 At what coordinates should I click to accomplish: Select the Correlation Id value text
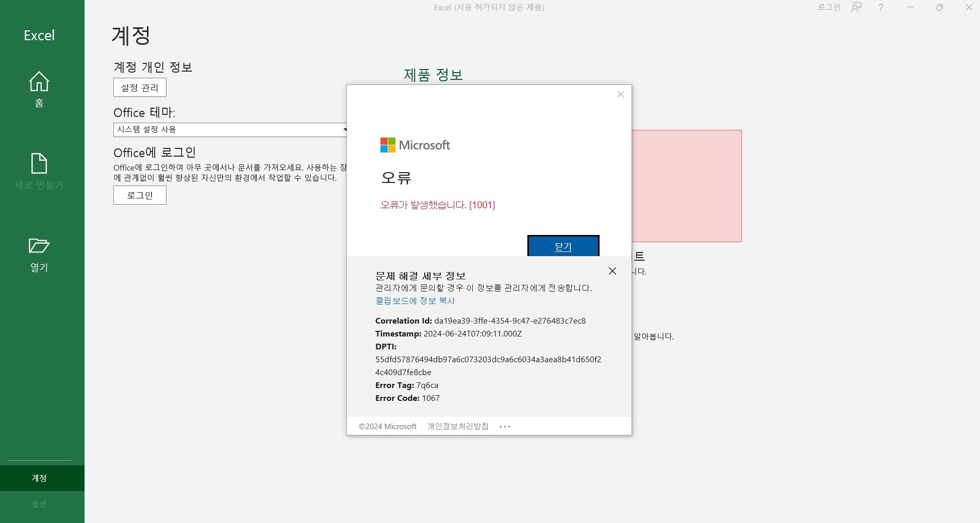click(510, 321)
